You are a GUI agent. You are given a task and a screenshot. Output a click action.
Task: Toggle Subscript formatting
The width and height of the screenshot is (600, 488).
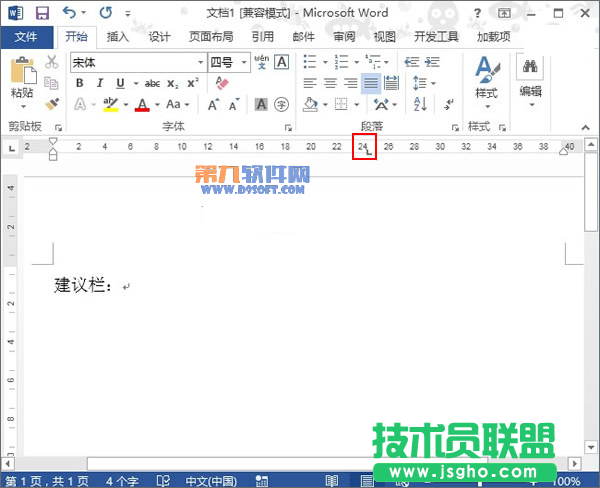173,84
